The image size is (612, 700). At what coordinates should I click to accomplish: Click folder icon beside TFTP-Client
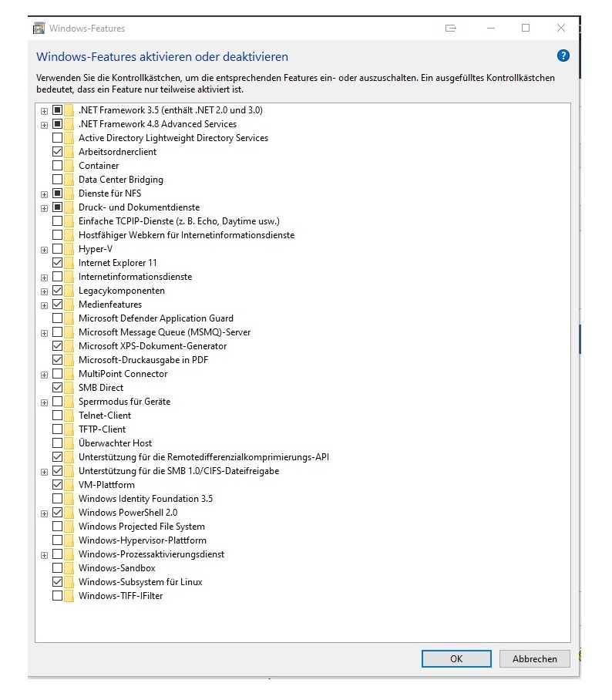(69, 429)
